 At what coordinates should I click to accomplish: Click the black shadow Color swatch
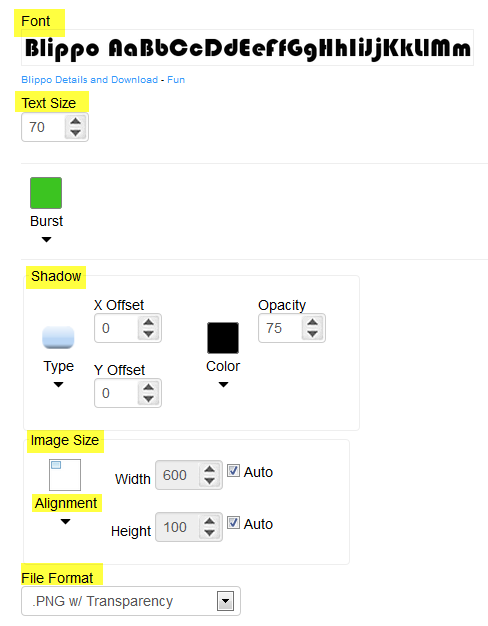click(223, 338)
